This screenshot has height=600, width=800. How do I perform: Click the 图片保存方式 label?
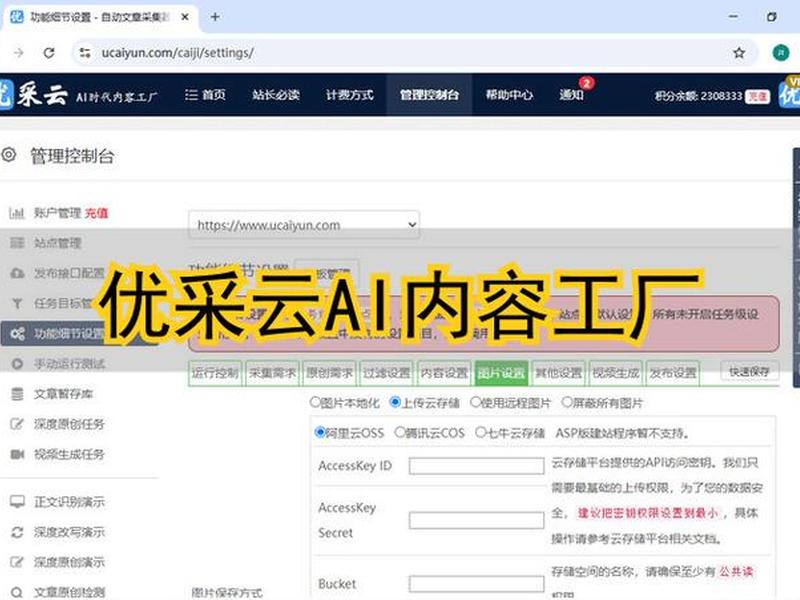[227, 592]
